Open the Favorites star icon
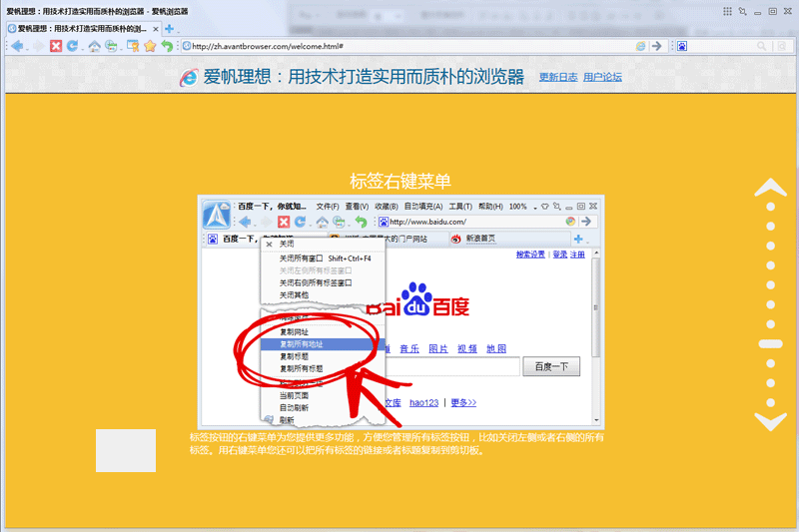The width and height of the screenshot is (799, 532). (x=150, y=46)
